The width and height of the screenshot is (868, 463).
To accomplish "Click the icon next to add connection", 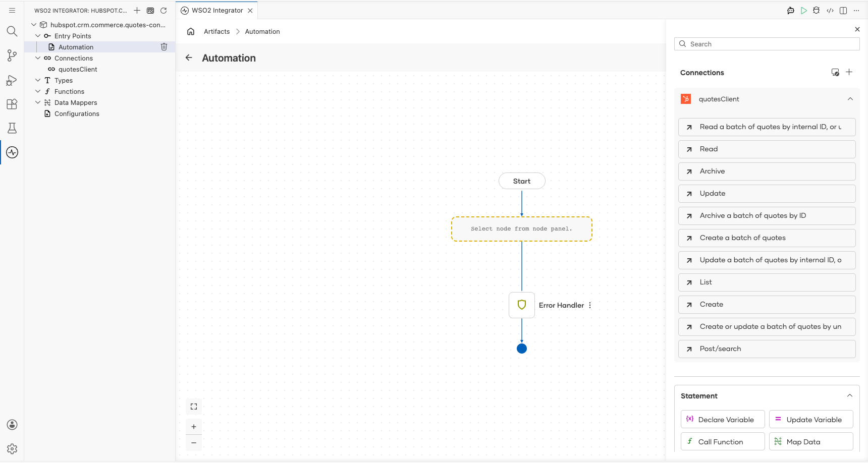I will pos(835,72).
